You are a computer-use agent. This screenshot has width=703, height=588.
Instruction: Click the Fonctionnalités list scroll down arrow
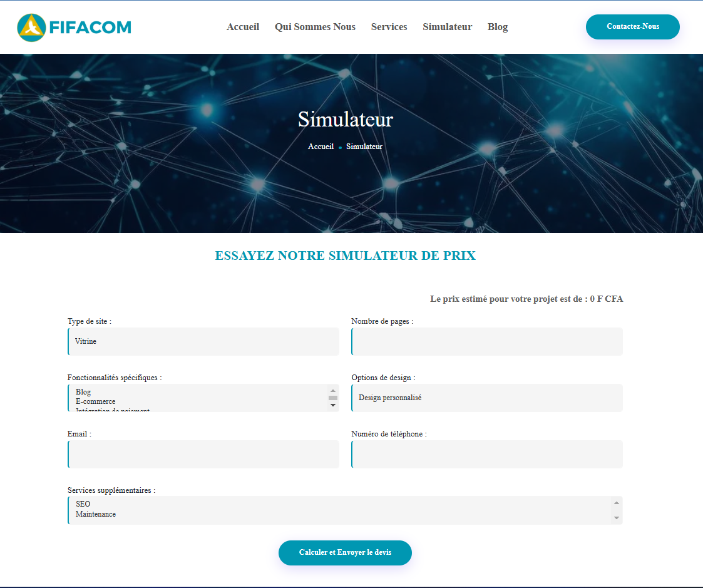(332, 405)
